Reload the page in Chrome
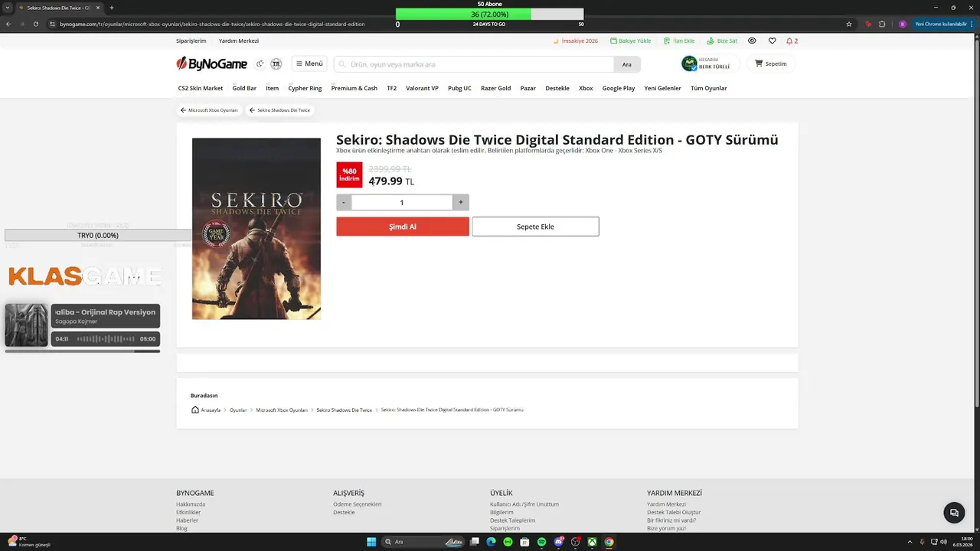980x551 pixels. (x=35, y=24)
